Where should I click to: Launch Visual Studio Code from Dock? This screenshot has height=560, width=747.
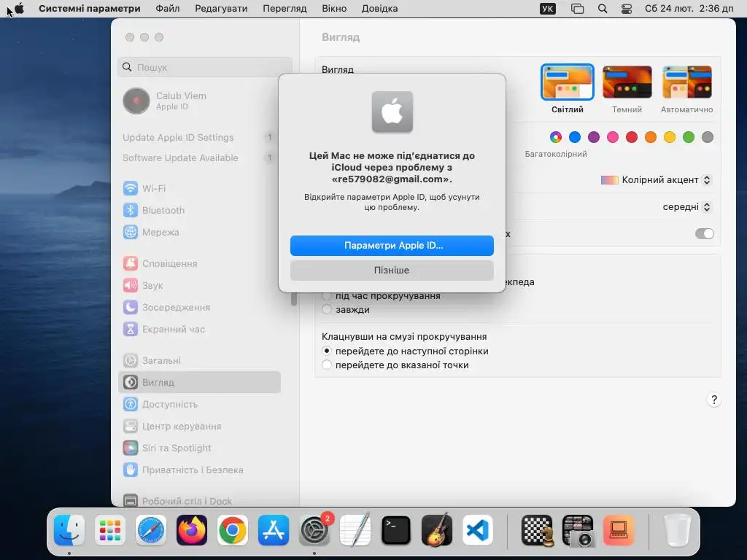pos(478,530)
